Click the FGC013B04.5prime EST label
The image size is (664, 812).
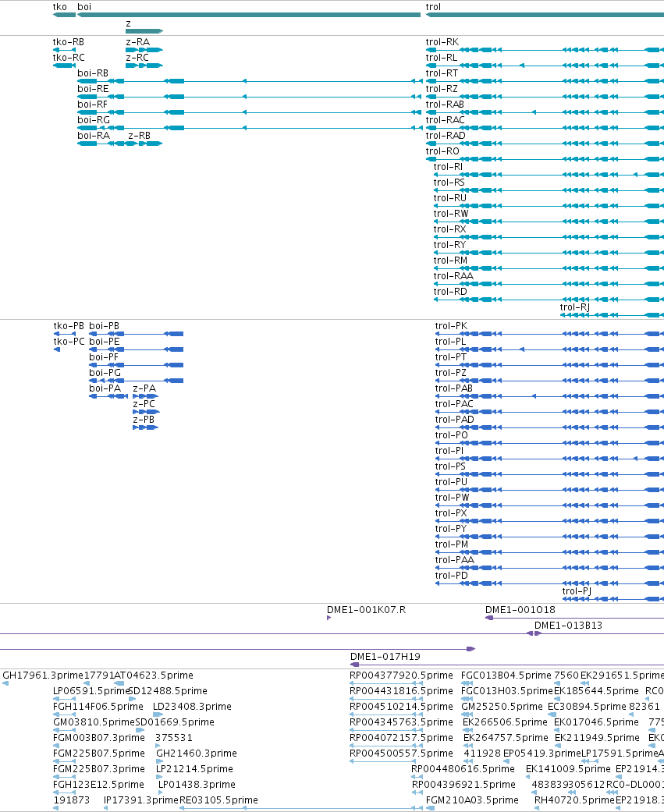click(506, 675)
